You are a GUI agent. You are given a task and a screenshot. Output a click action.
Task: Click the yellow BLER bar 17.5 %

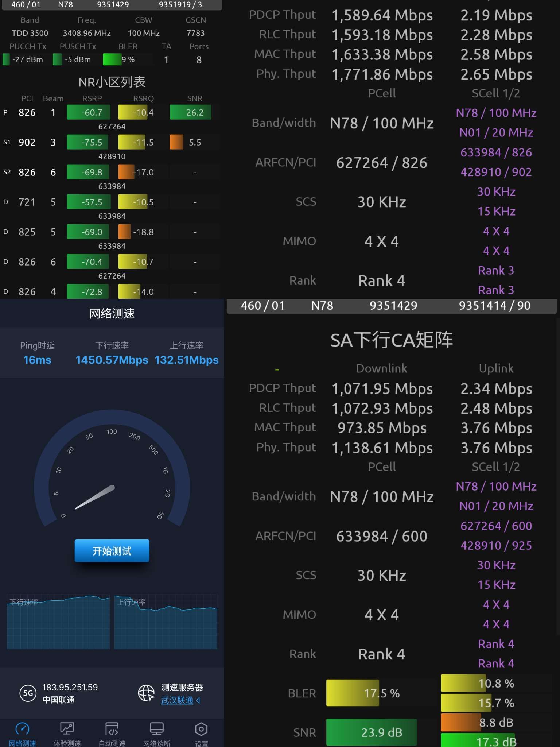tap(353, 693)
